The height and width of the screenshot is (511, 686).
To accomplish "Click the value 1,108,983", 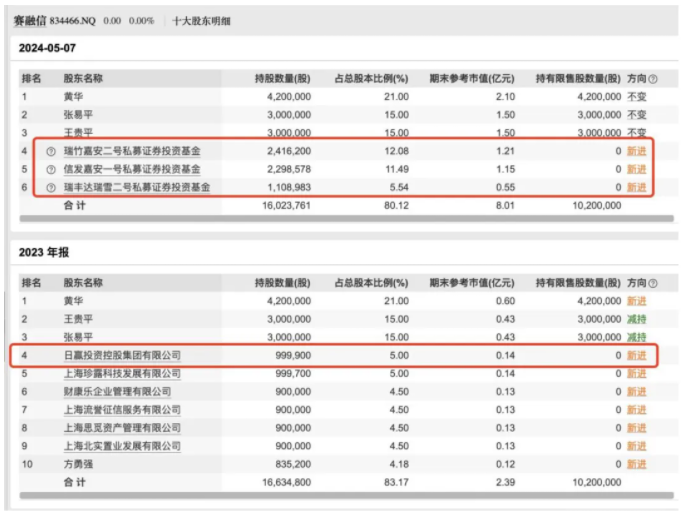I will [x=289, y=187].
